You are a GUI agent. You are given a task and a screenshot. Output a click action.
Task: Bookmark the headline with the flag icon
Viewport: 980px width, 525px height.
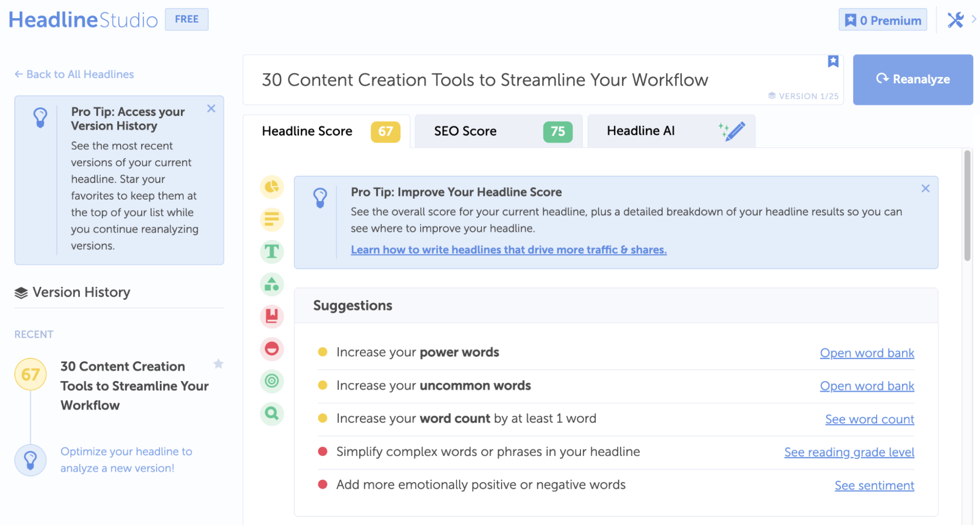(x=833, y=61)
